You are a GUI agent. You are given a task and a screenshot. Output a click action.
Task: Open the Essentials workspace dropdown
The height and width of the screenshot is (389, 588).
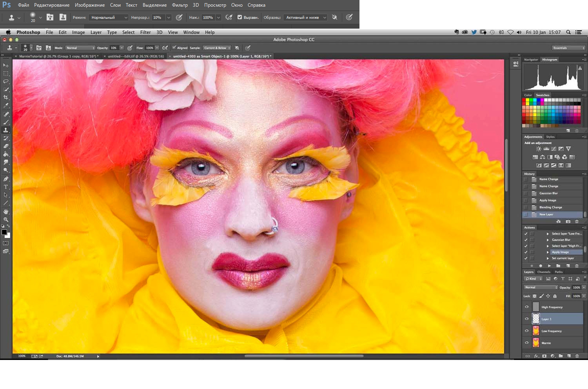coord(568,48)
